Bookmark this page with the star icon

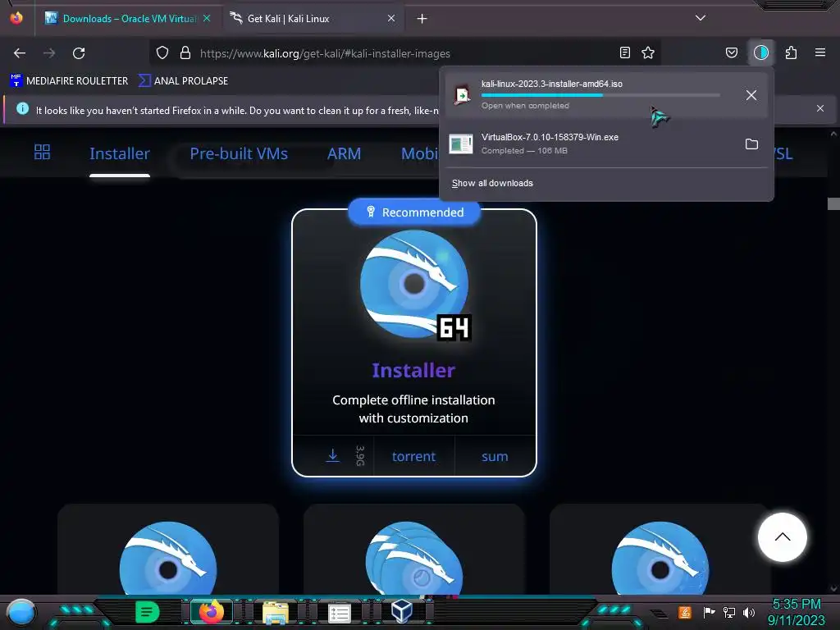click(648, 52)
